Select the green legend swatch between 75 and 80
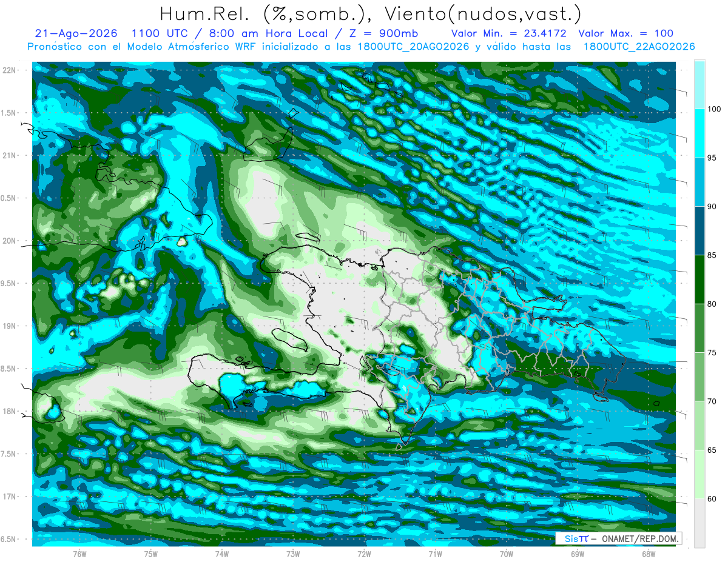 coord(699,328)
